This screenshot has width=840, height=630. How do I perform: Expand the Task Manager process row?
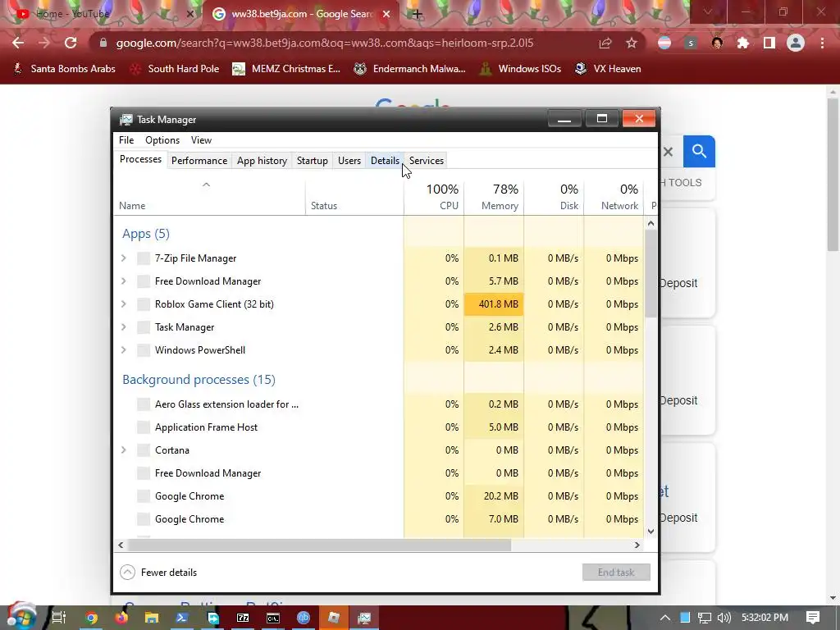[124, 327]
